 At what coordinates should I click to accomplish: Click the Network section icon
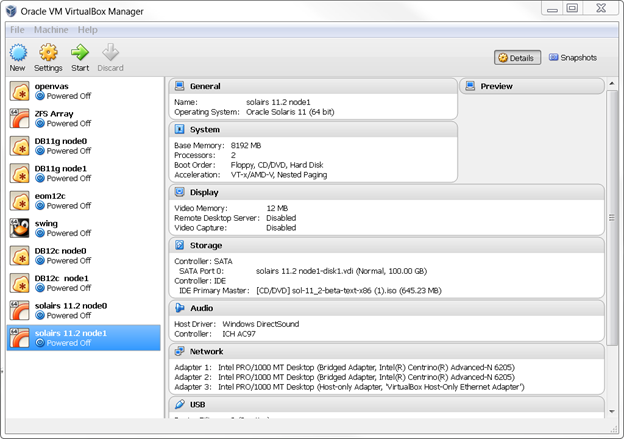pyautogui.click(x=179, y=351)
